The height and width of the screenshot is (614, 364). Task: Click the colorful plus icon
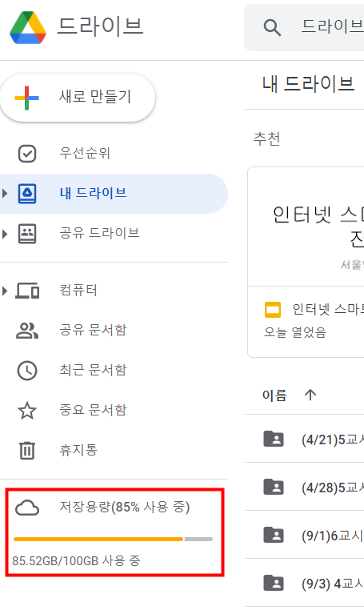(x=26, y=98)
